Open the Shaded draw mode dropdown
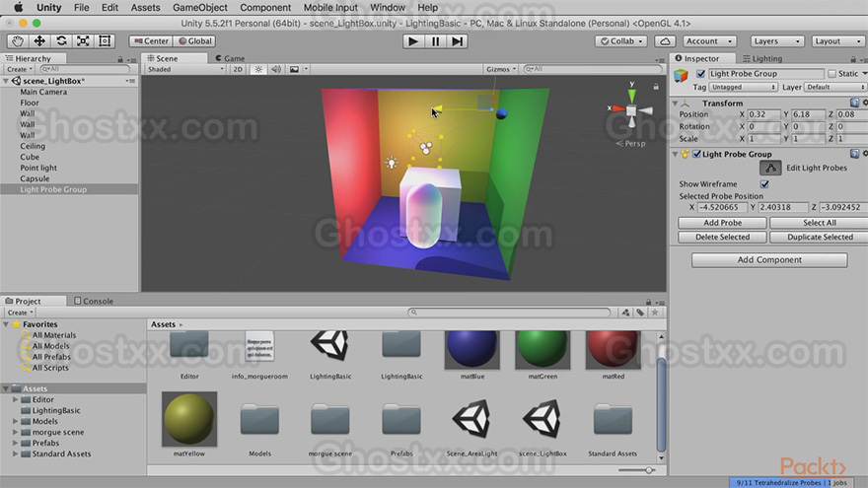 click(x=185, y=69)
